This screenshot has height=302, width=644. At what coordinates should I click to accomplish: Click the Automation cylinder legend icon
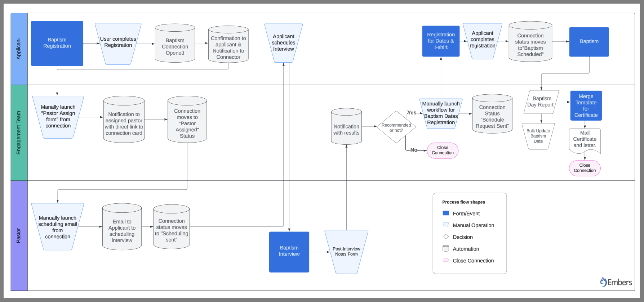[x=445, y=248]
